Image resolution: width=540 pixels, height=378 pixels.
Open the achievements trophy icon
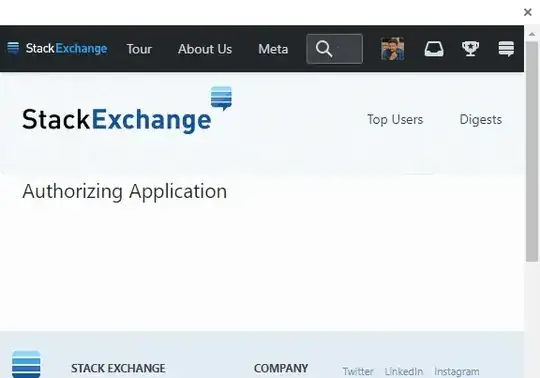tap(470, 49)
